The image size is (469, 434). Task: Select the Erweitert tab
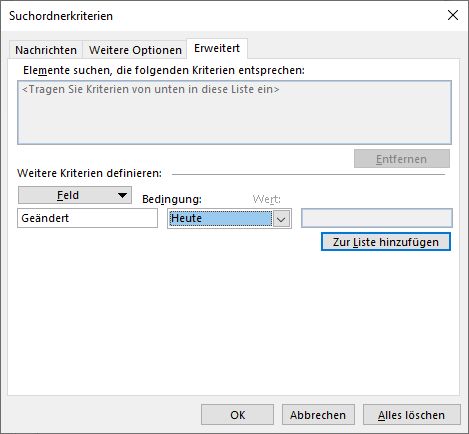point(217,48)
